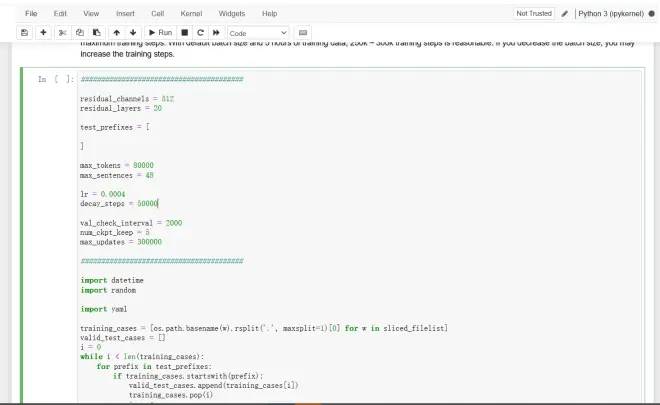Screen dimensions: 660x405
Task: Click the residual_layers = 20 line
Action: [x=121, y=108]
